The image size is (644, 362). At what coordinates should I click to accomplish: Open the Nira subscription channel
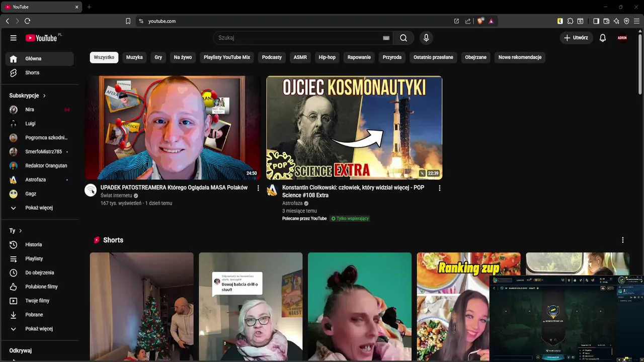[x=40, y=110]
